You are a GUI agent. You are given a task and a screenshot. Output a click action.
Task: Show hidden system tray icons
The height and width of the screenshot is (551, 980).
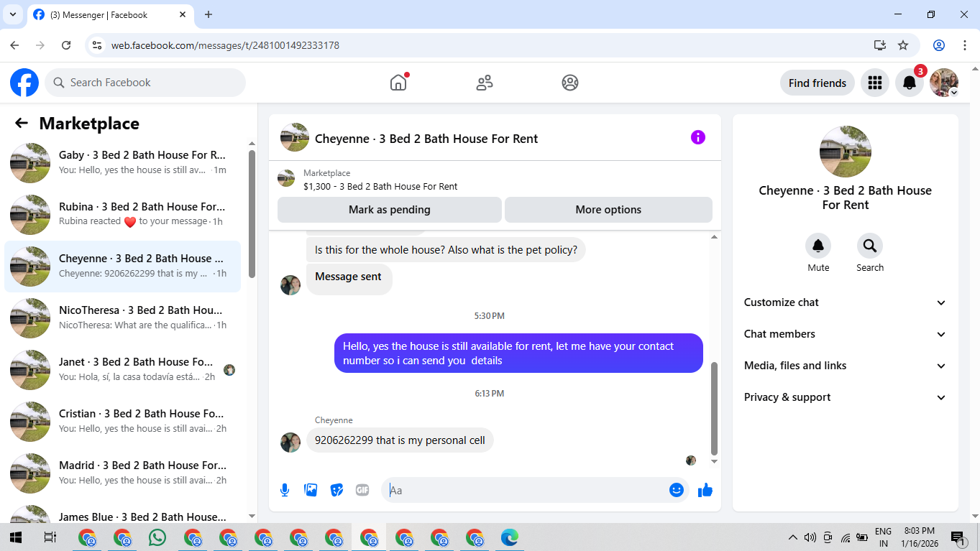pyautogui.click(x=792, y=537)
